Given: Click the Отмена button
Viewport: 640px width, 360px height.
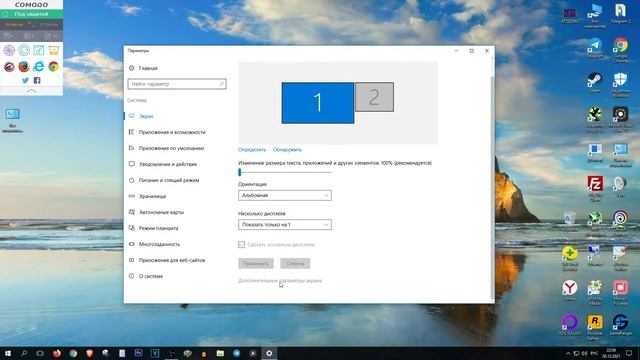Looking at the screenshot, I should 295,263.
